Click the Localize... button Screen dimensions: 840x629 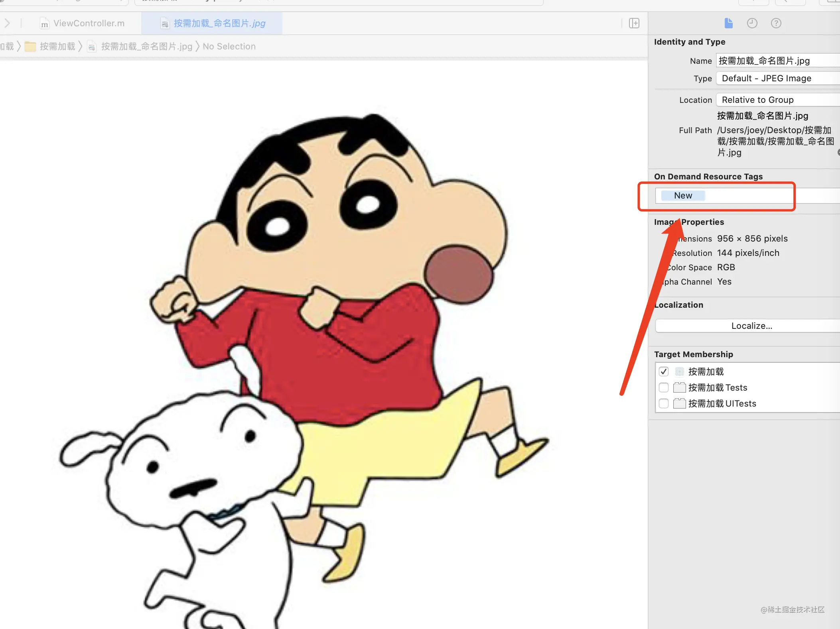click(751, 326)
